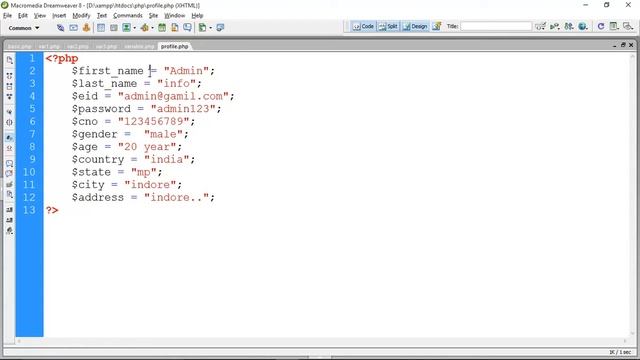
Task: Open the Modify menu
Action: (81, 16)
